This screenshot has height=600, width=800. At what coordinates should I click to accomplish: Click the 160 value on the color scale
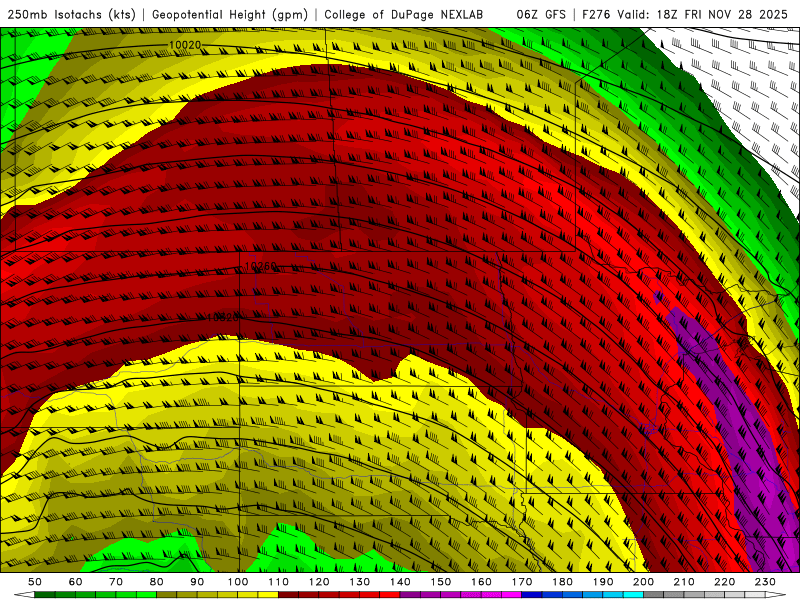pyautogui.click(x=481, y=582)
